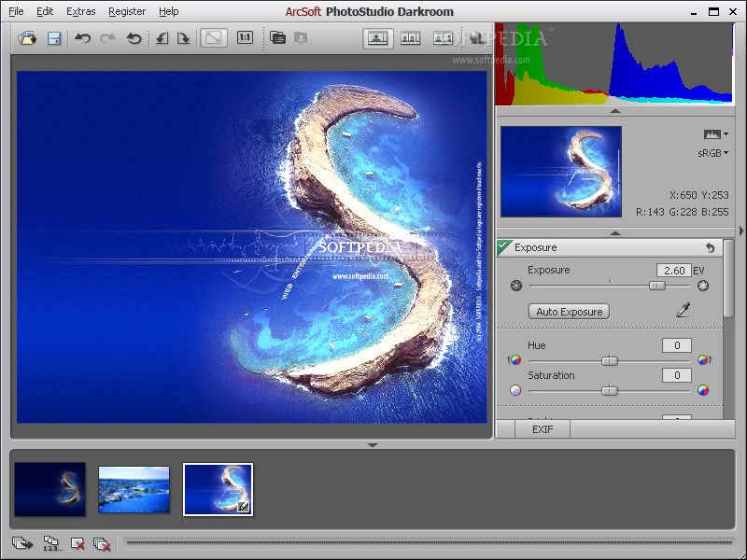Toggle the Exposure section checkmark
The image size is (747, 560).
click(504, 247)
